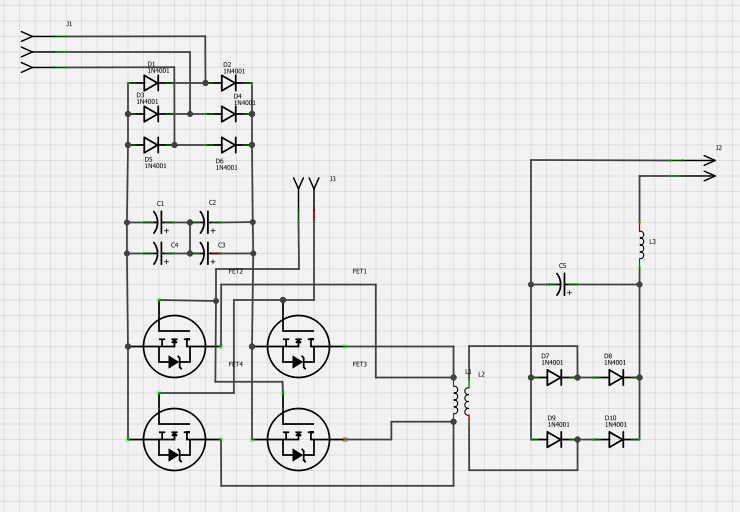
Task: Select the D5 diode symbol
Action: (x=151, y=145)
